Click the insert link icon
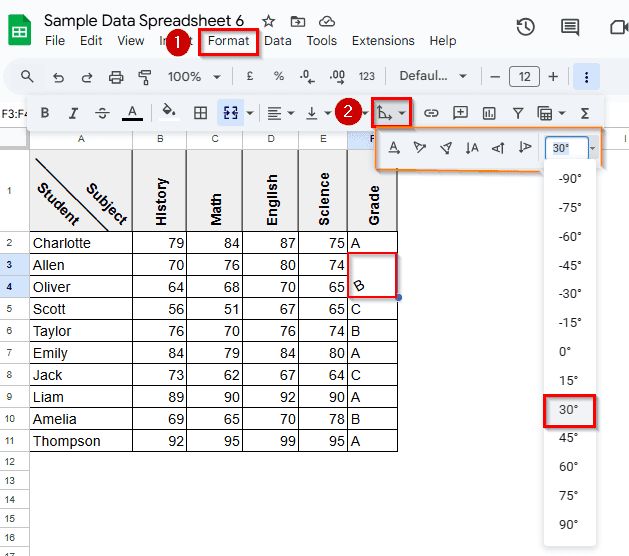Viewport: 629px width, 556px height. [432, 113]
